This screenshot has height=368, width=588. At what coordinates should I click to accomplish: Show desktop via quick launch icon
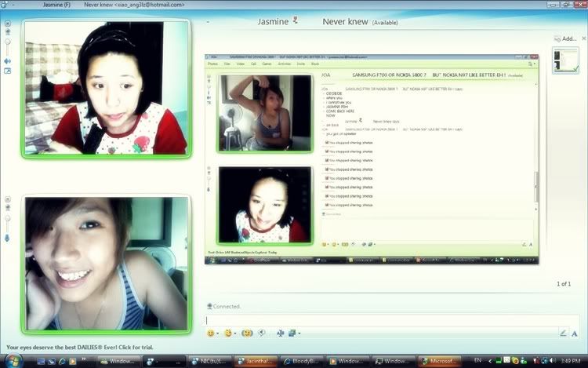point(42,361)
